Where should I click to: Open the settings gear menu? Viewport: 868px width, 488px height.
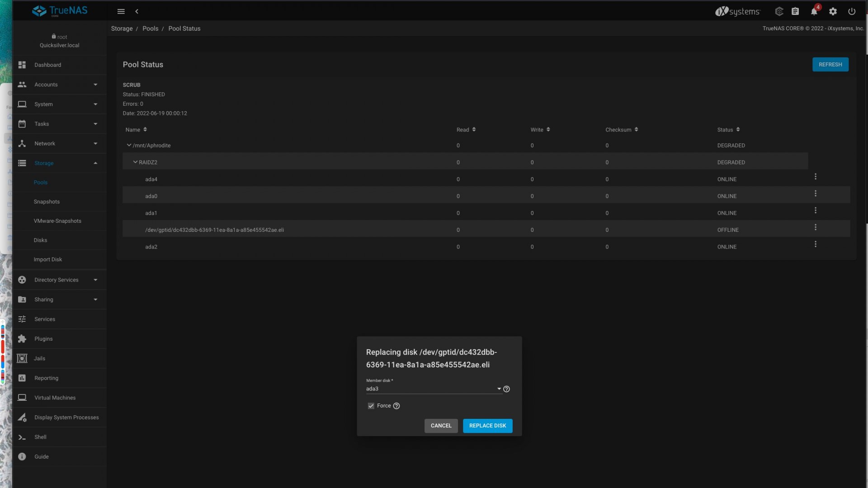point(833,11)
